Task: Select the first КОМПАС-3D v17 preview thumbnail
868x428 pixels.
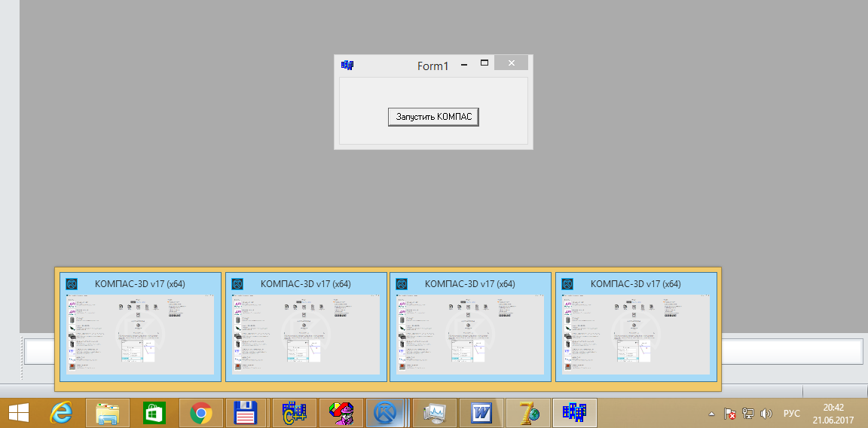Action: pyautogui.click(x=140, y=327)
